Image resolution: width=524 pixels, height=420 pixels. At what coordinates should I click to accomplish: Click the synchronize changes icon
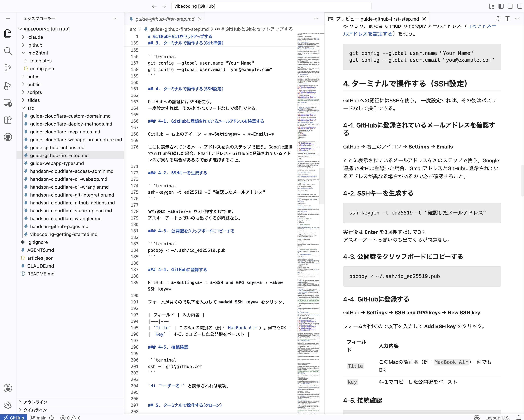[52, 417]
